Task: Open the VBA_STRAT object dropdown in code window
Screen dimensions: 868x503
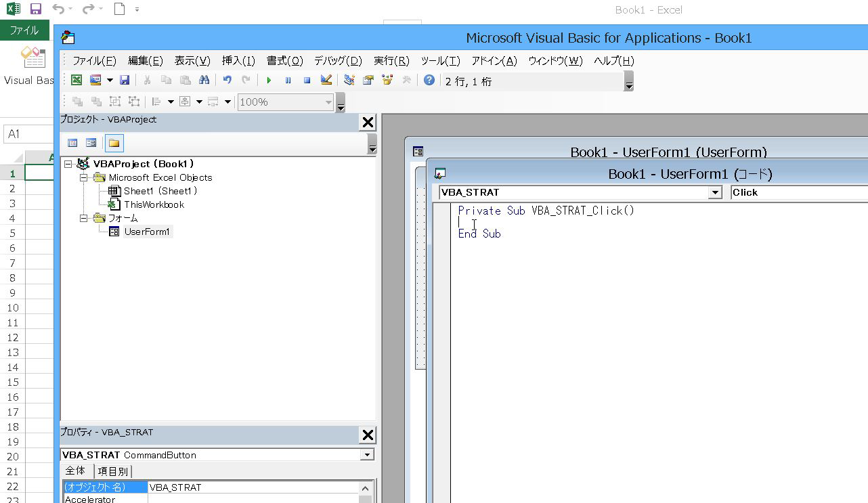Action: (x=715, y=192)
